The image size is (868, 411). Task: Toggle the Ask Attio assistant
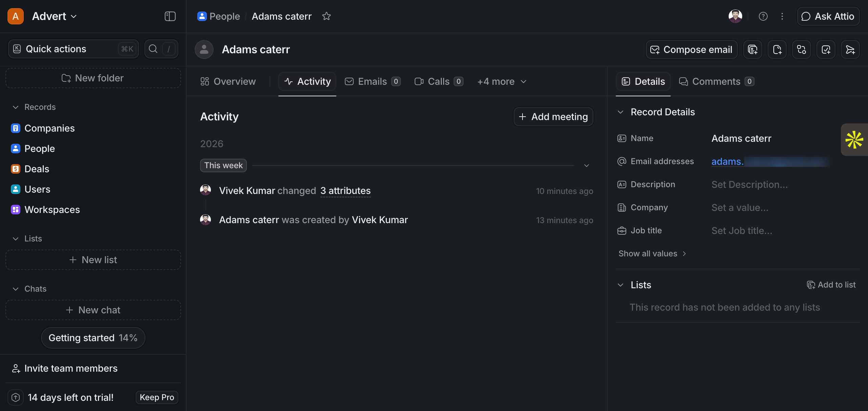point(828,16)
